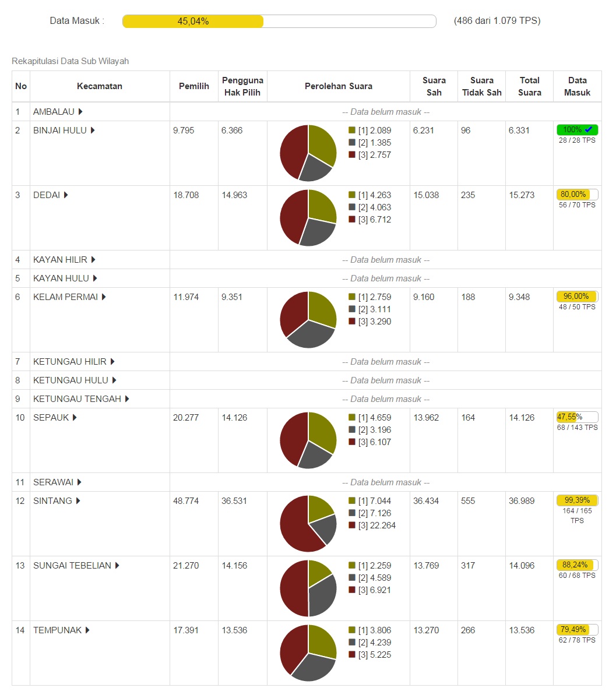Click dark red legend swatch [3] in SINTANG row

pyautogui.click(x=352, y=525)
